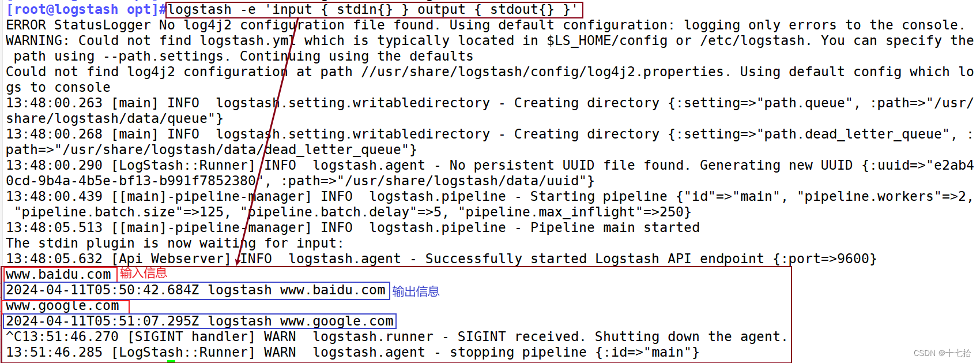This screenshot has width=980, height=363.
Task: Click the WARNING logstash.yml message line
Action: [490, 48]
